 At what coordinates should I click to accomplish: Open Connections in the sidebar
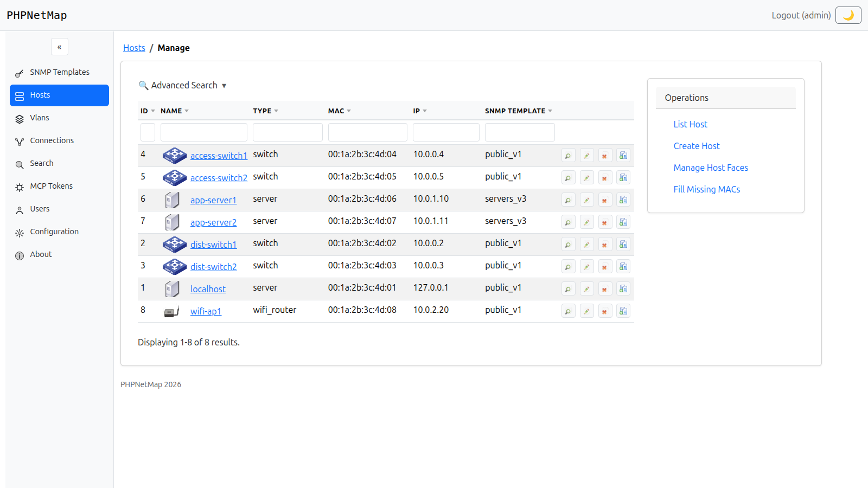pos(59,140)
